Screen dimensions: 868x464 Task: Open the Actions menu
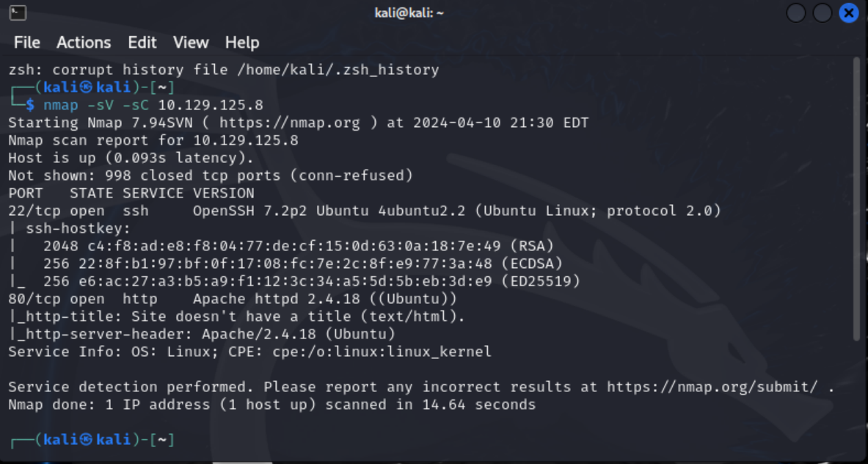(83, 43)
